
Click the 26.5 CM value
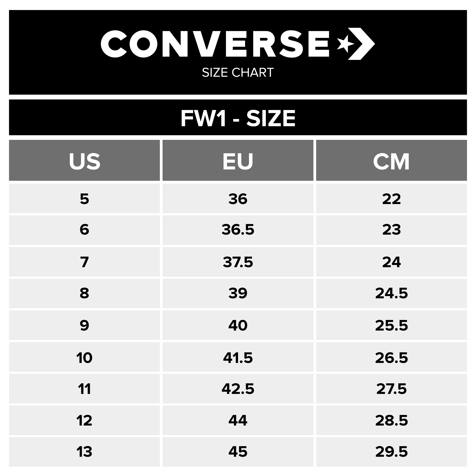tap(391, 358)
